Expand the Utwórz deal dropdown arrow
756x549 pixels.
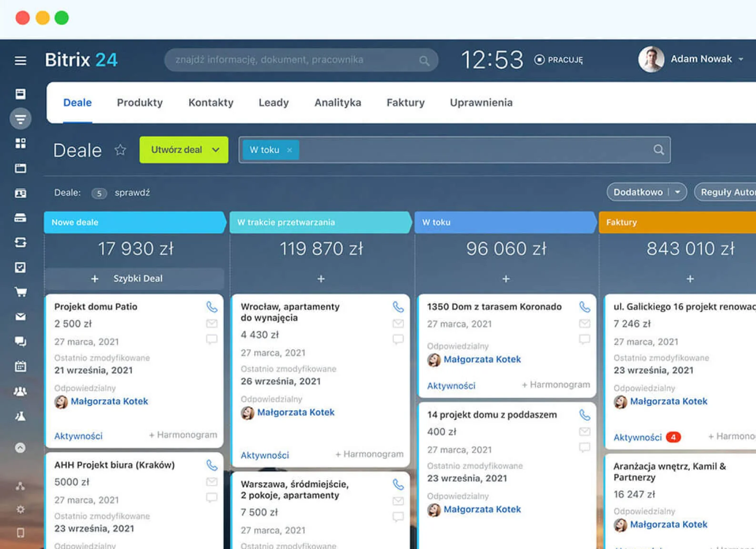click(216, 150)
